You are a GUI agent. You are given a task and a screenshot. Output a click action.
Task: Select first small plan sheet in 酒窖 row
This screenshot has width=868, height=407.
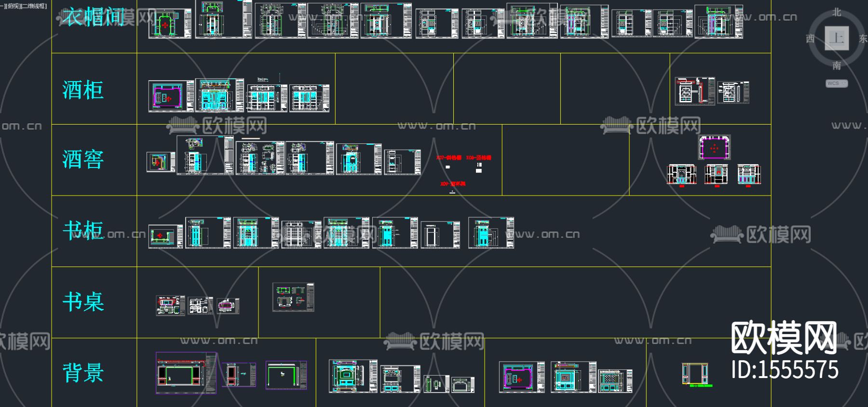coord(161,162)
